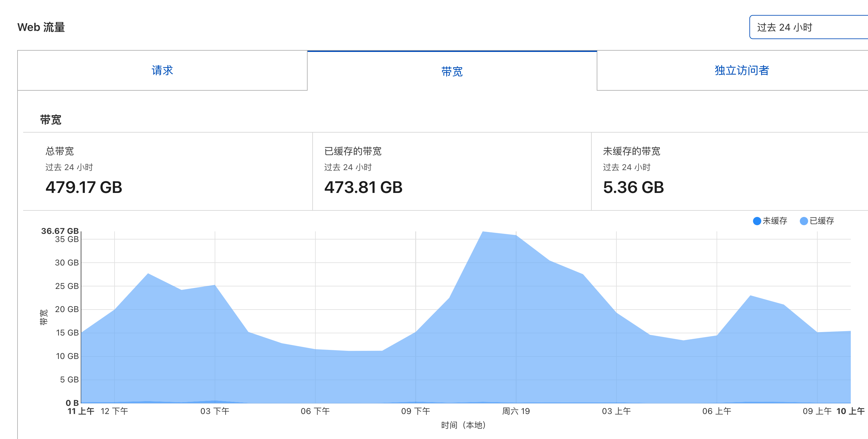Click the 36.67 GB maximum axis label
This screenshot has height=439, width=868.
click(60, 231)
